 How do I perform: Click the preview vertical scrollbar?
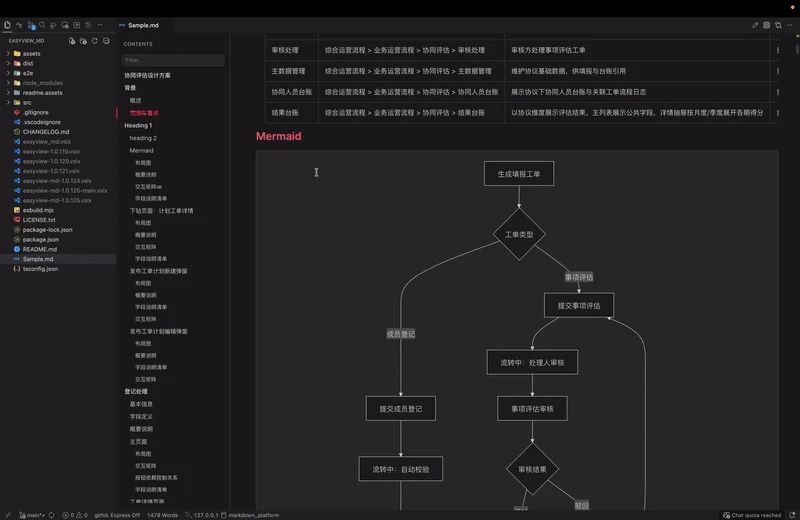(796, 49)
